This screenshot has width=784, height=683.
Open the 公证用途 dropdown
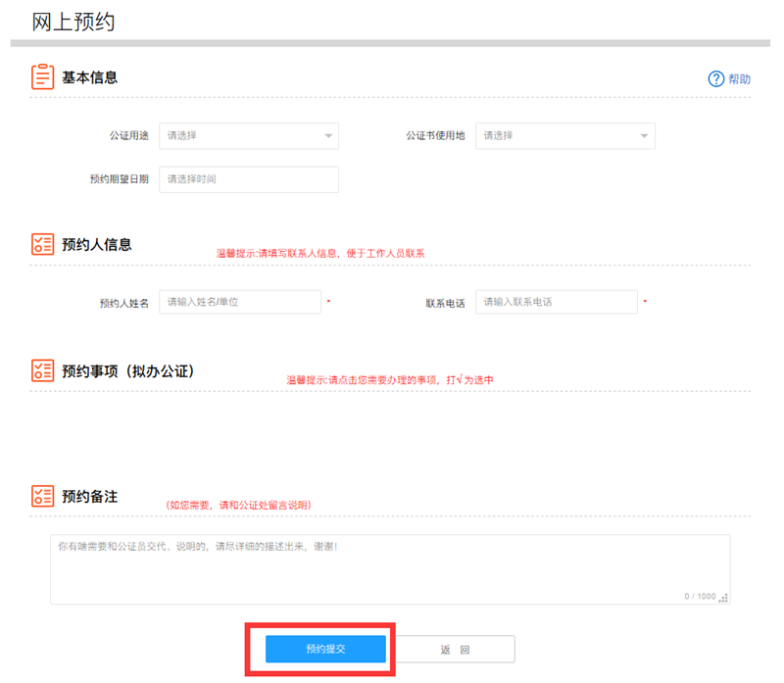[x=249, y=136]
